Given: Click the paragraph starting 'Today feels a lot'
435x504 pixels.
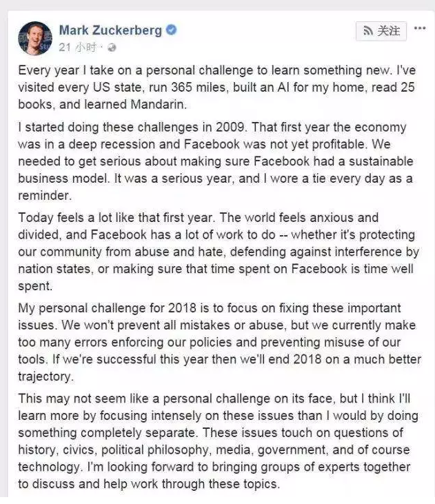Looking at the screenshot, I should [x=219, y=252].
